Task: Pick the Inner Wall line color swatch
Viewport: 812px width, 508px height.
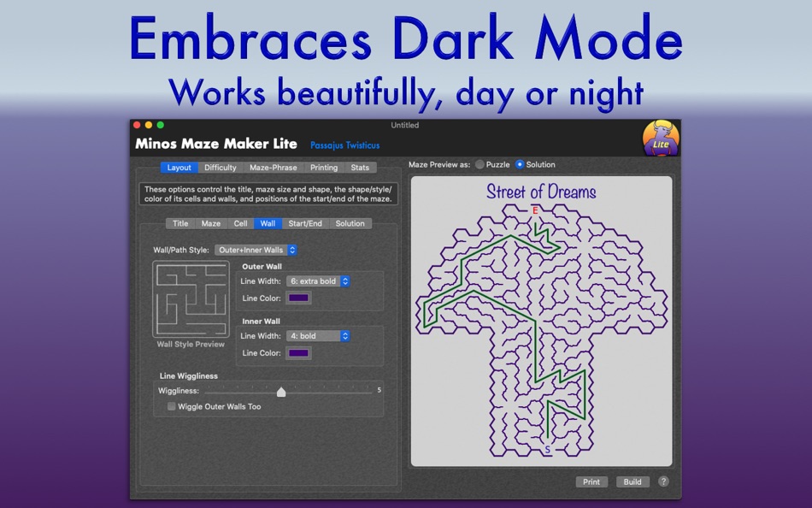Action: (x=299, y=353)
